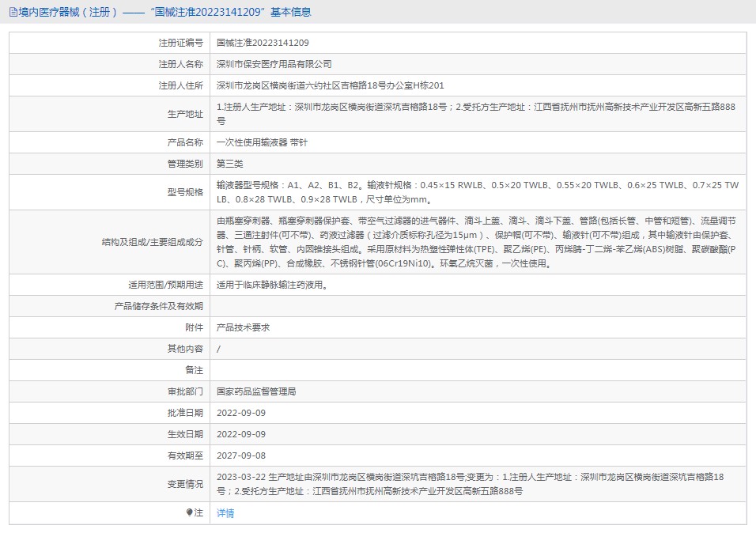Open the 详情 details link
This screenshot has width=756, height=533.
click(225, 512)
